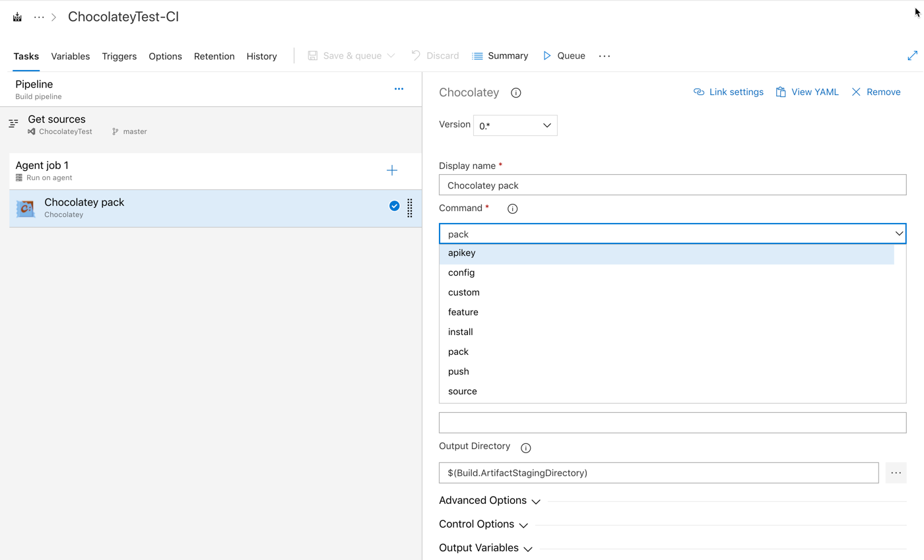Screen dimensions: 924x560
Task: Click the breadcrumb ellipsis next to the pipeline name
Action: click(39, 17)
